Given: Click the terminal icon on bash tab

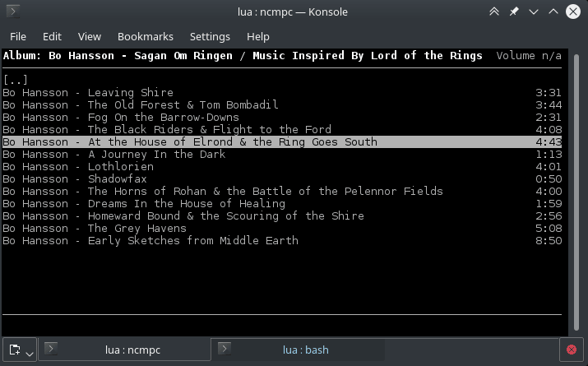Looking at the screenshot, I should [224, 349].
